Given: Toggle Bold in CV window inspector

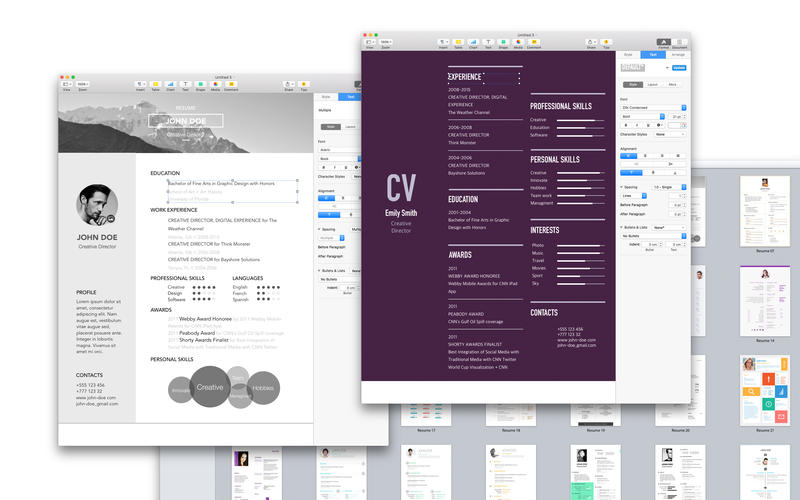Looking at the screenshot, I should click(x=626, y=125).
